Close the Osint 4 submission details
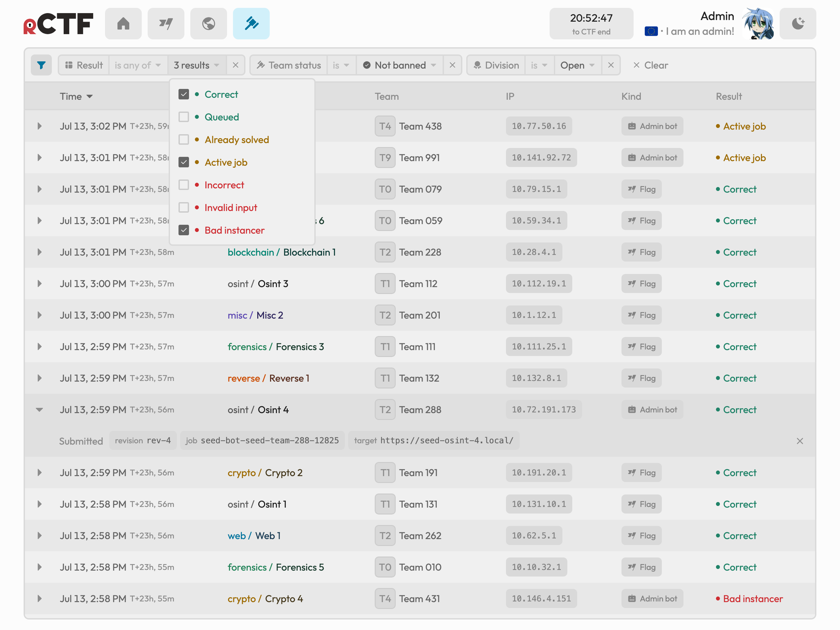This screenshot has height=630, width=840. coord(800,441)
